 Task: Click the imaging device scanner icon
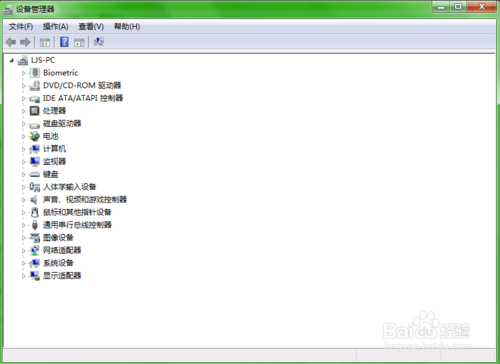pos(35,238)
